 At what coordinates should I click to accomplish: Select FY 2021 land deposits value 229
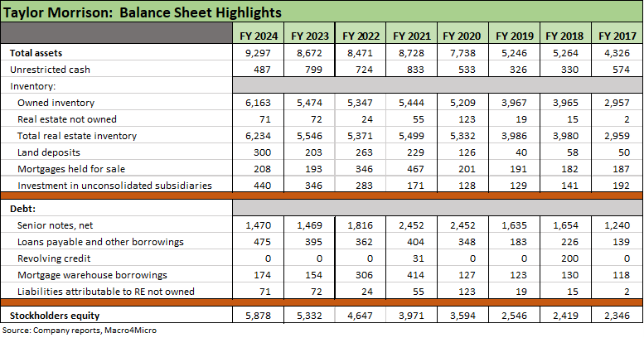(x=415, y=152)
